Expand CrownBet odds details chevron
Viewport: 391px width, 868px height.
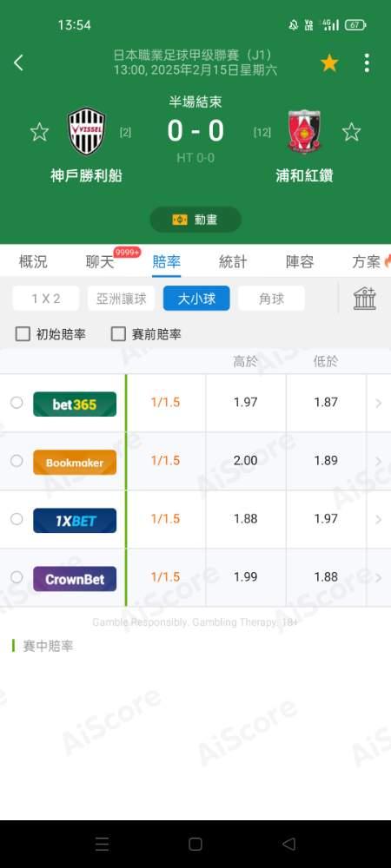click(379, 577)
